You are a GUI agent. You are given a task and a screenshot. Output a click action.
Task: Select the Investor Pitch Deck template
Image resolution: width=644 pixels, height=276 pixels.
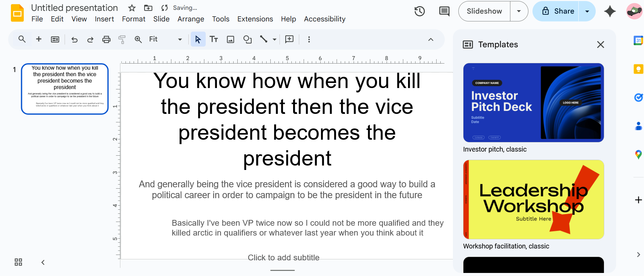pos(533,103)
